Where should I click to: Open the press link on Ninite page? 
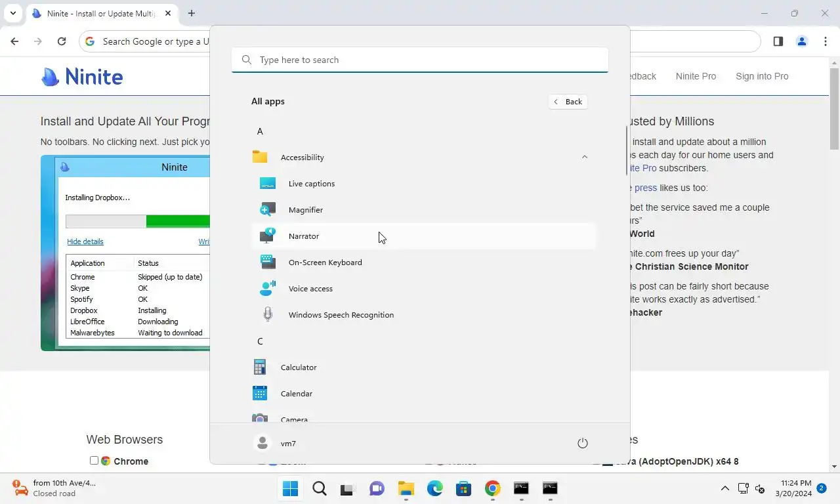[x=646, y=188]
